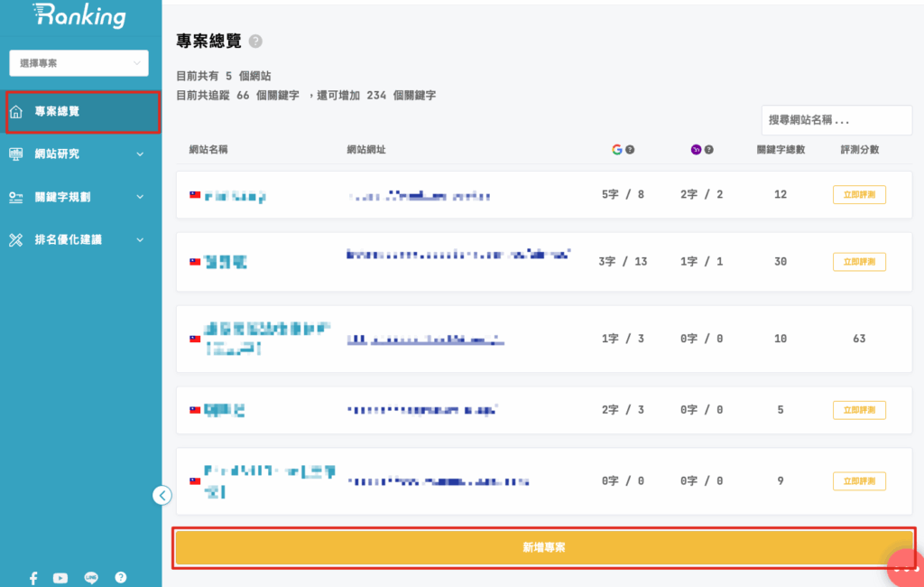This screenshot has width=924, height=587.
Task: Click the Google logo column header
Action: coord(617,150)
